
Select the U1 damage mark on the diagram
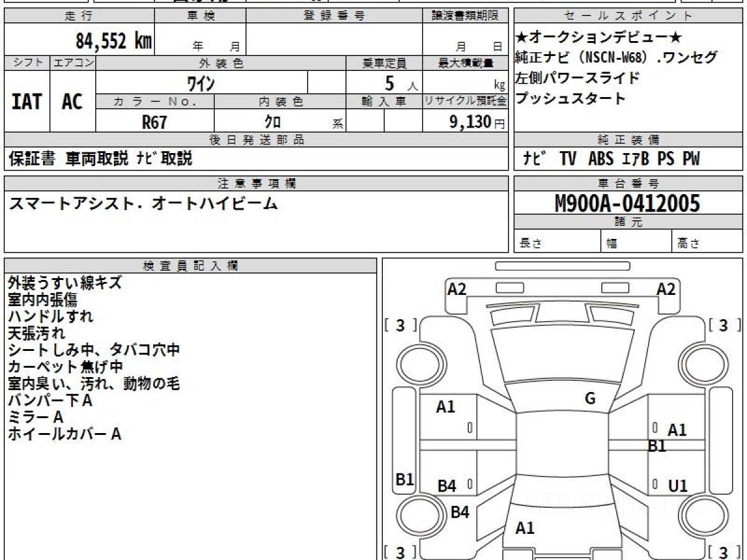click(678, 486)
